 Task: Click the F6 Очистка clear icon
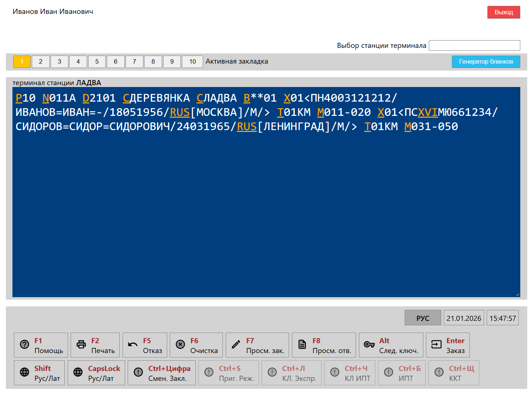(180, 345)
